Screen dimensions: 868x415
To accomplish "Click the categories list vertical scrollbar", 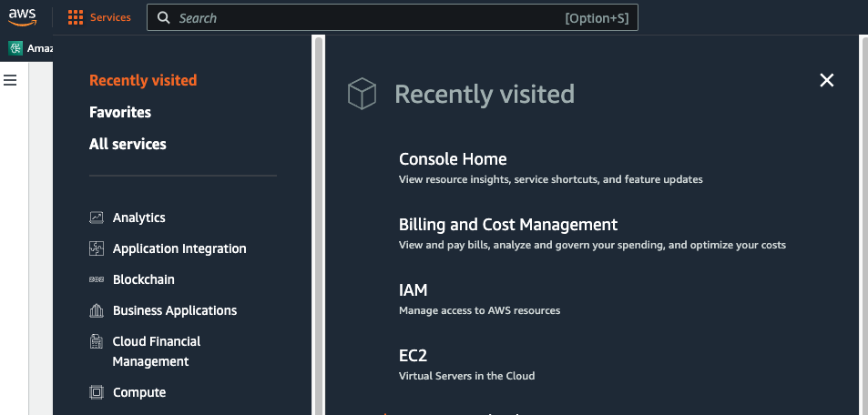I will (x=318, y=225).
